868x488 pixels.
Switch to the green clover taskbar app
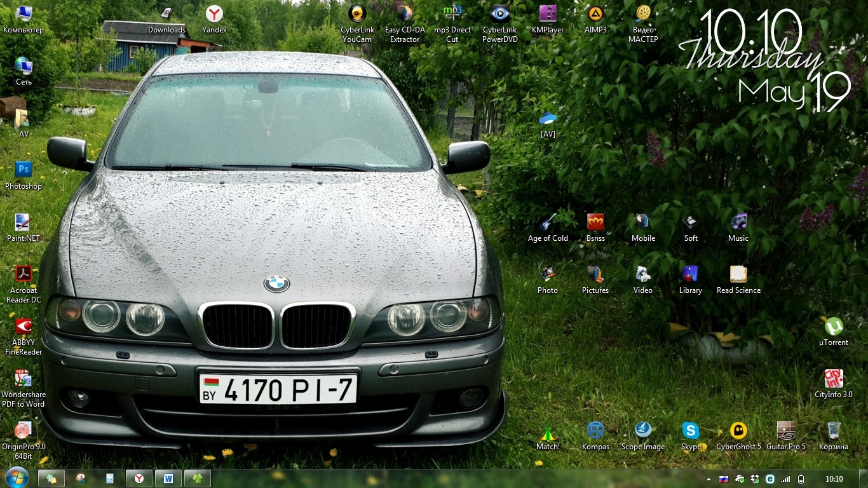[198, 478]
